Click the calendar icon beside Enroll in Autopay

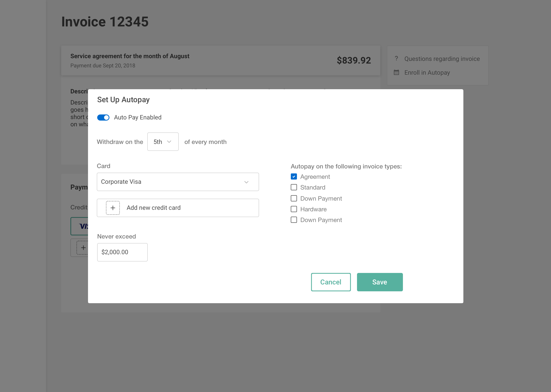396,72
